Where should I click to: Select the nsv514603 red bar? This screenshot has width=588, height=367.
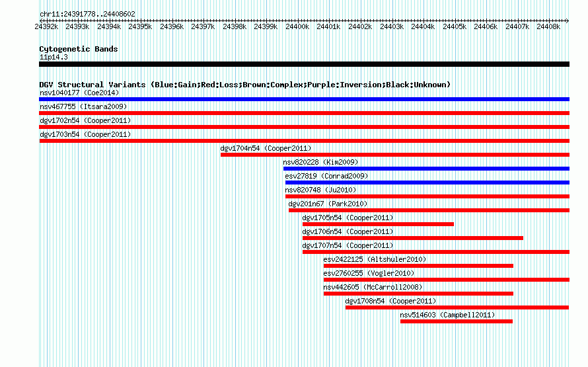[x=457, y=321]
